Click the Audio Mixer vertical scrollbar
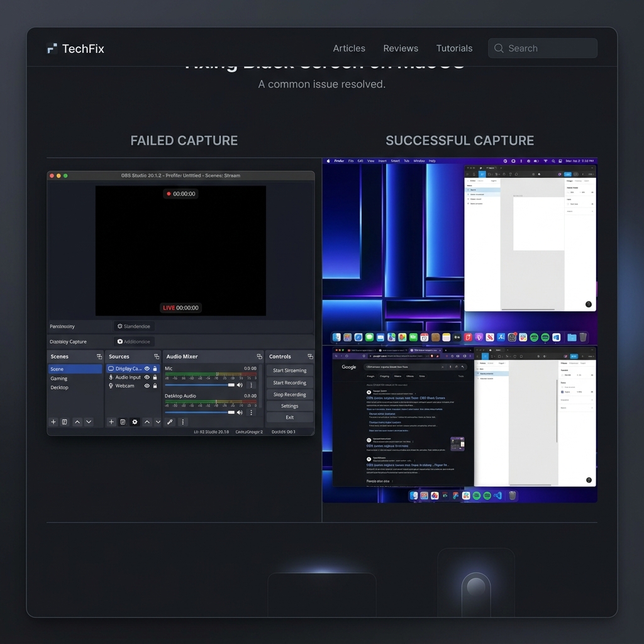 [260, 386]
